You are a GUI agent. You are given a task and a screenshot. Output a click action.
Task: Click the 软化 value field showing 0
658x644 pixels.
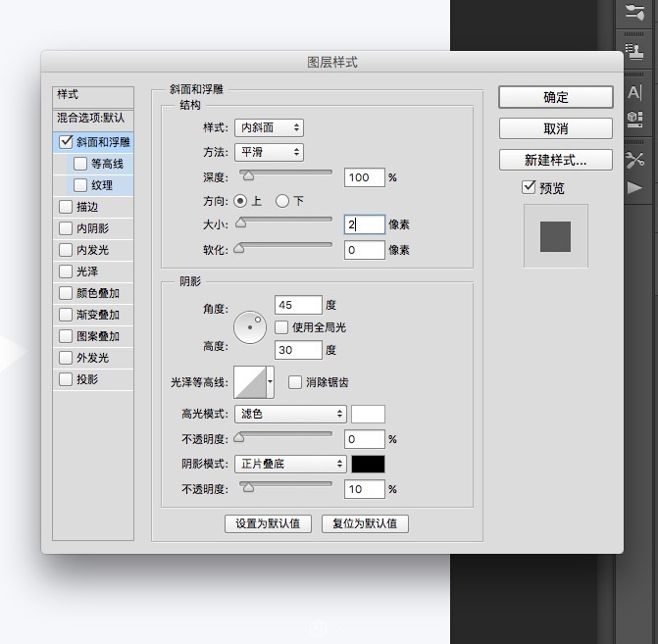[x=364, y=250]
